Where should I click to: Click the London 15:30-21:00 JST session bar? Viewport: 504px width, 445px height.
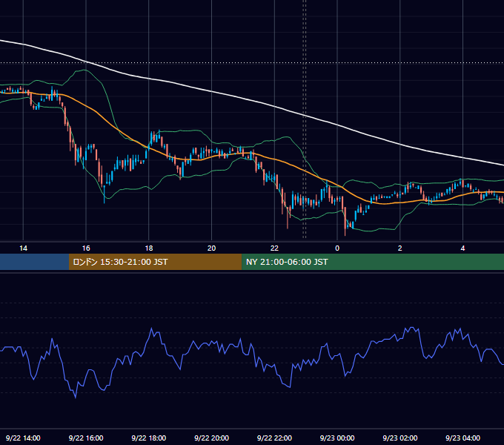point(155,262)
